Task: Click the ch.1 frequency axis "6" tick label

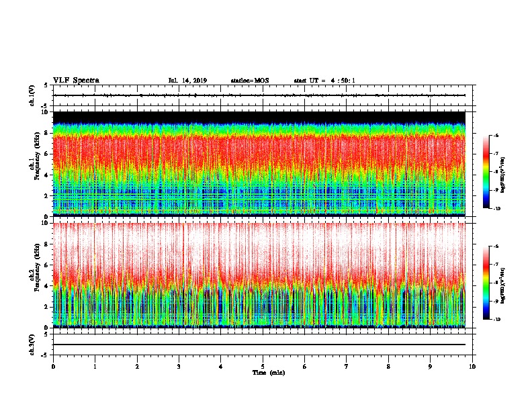Action: click(46, 154)
